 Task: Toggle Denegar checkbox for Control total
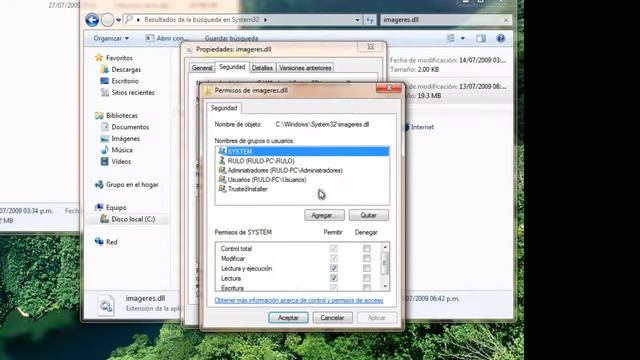pyautogui.click(x=367, y=248)
